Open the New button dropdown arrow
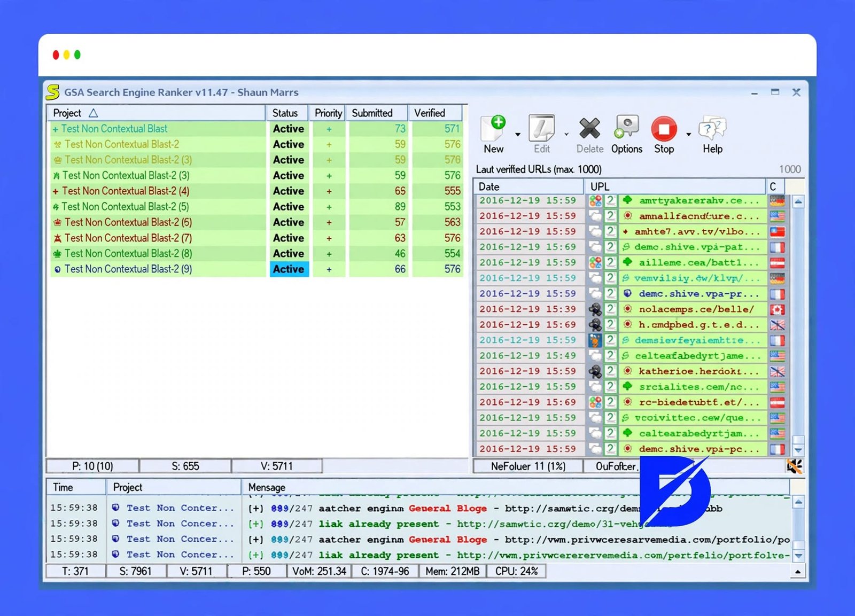This screenshot has height=616, width=855. 517,134
